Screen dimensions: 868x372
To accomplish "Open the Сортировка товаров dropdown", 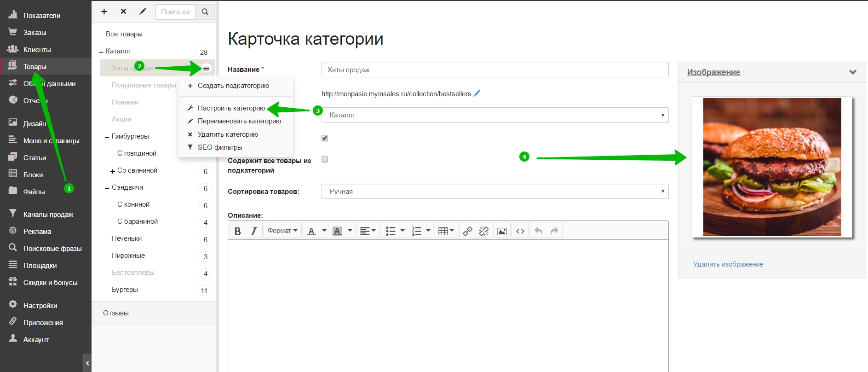I will (495, 191).
